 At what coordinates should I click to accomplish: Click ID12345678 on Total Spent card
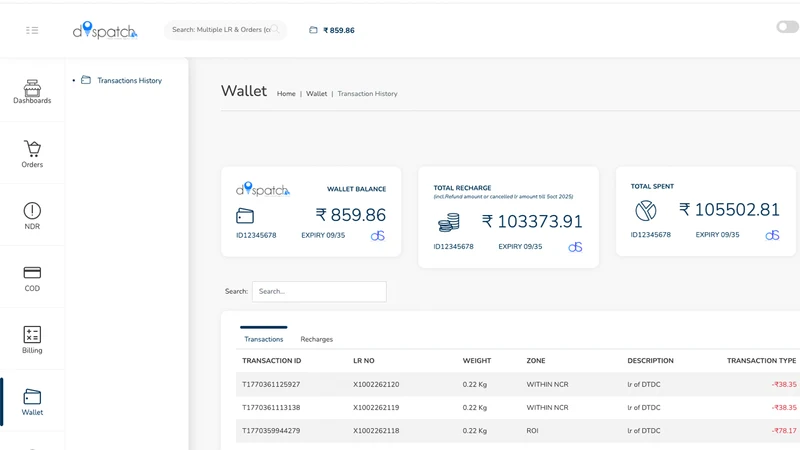651,235
